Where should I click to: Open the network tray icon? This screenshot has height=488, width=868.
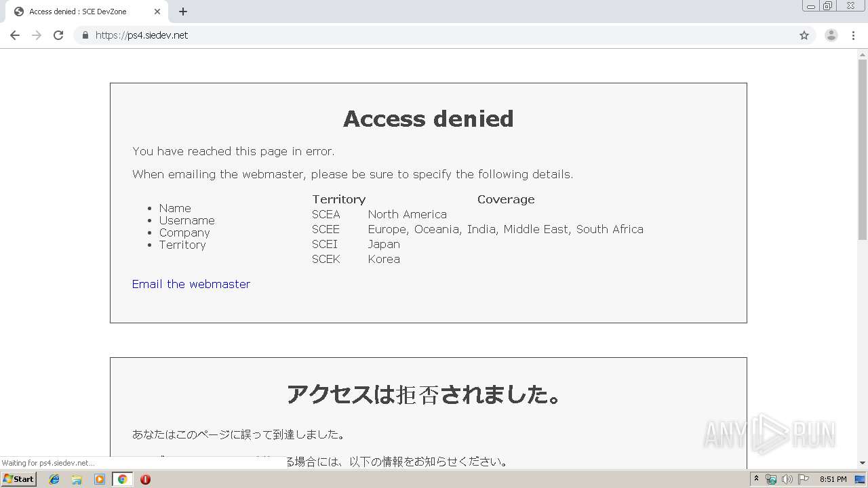(x=771, y=479)
